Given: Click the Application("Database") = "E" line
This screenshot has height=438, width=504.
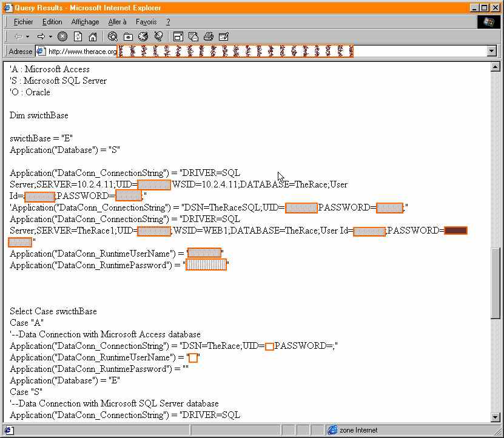Looking at the screenshot, I should coord(65,381).
